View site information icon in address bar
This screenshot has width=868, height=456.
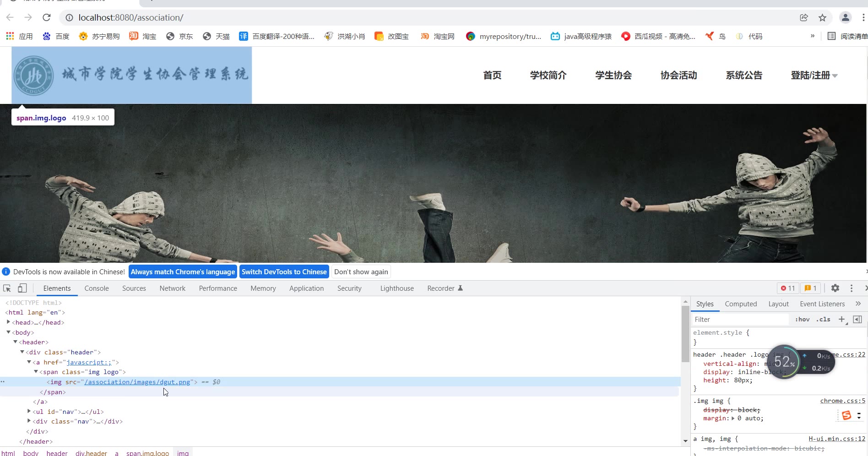(69, 17)
